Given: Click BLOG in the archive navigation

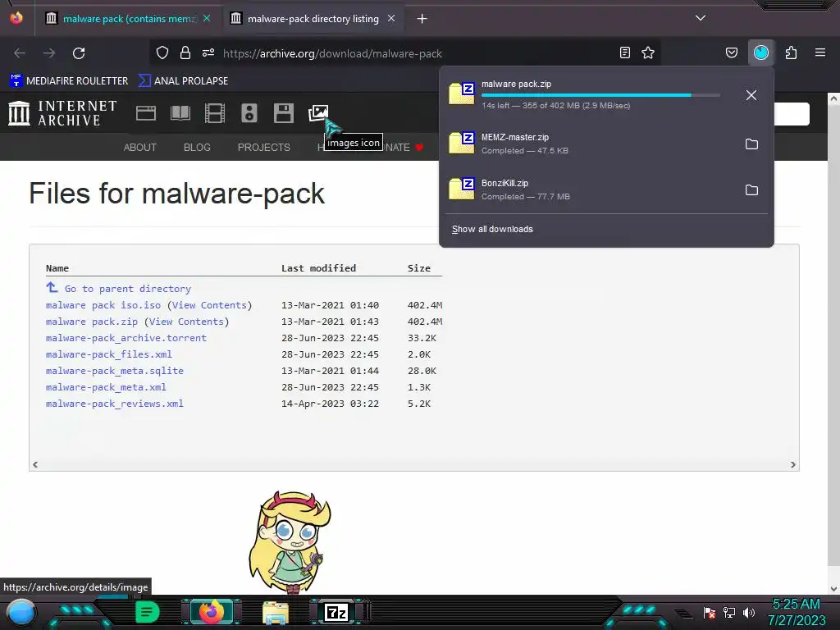Looking at the screenshot, I should tap(197, 148).
